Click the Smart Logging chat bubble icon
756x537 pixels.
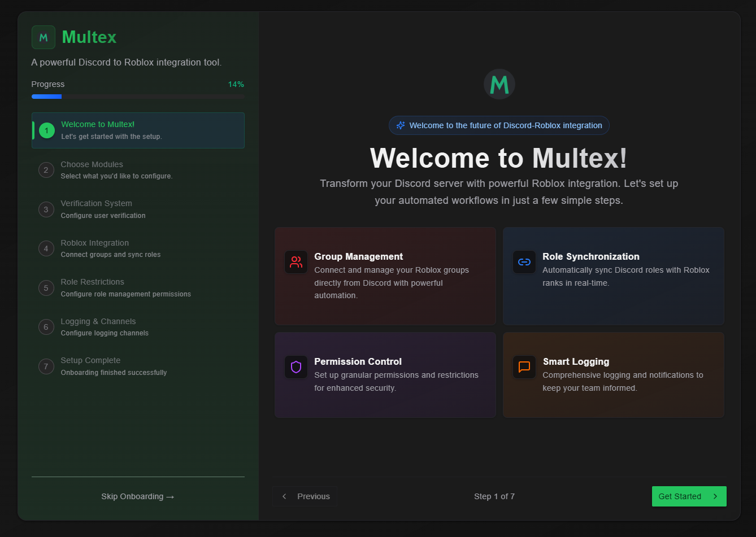pos(524,367)
